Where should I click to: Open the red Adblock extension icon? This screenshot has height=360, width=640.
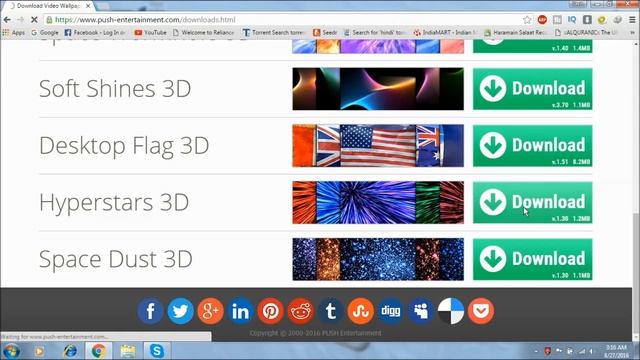[x=542, y=20]
